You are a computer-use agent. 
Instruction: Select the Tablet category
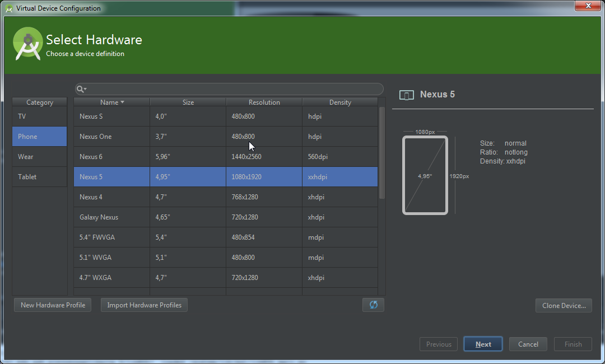coord(39,176)
